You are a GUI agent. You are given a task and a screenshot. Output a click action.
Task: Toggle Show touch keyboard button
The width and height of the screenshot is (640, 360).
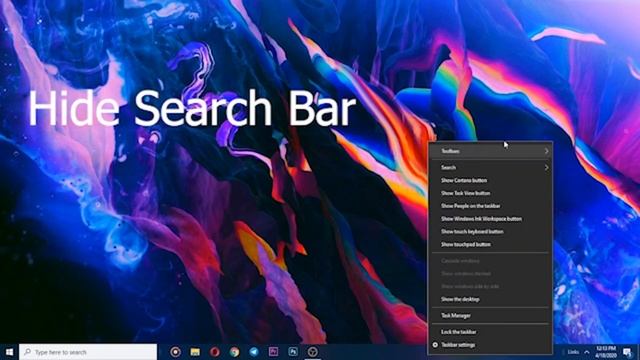pos(490,232)
